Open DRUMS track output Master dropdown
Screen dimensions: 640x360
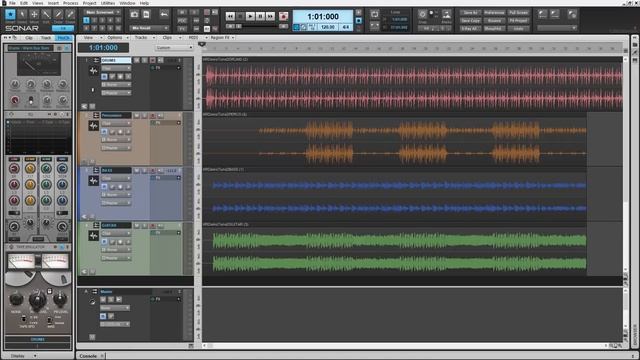tap(116, 93)
